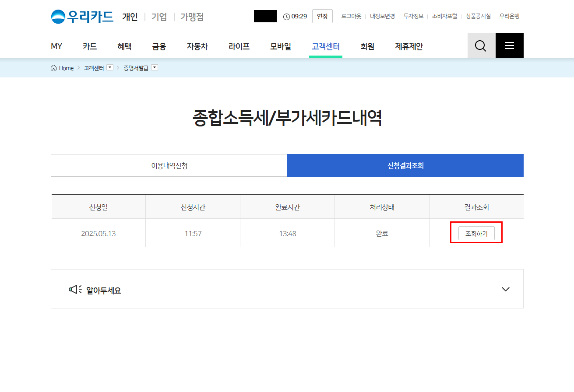Click the megaphone icon beside 알아두세요

75,289
